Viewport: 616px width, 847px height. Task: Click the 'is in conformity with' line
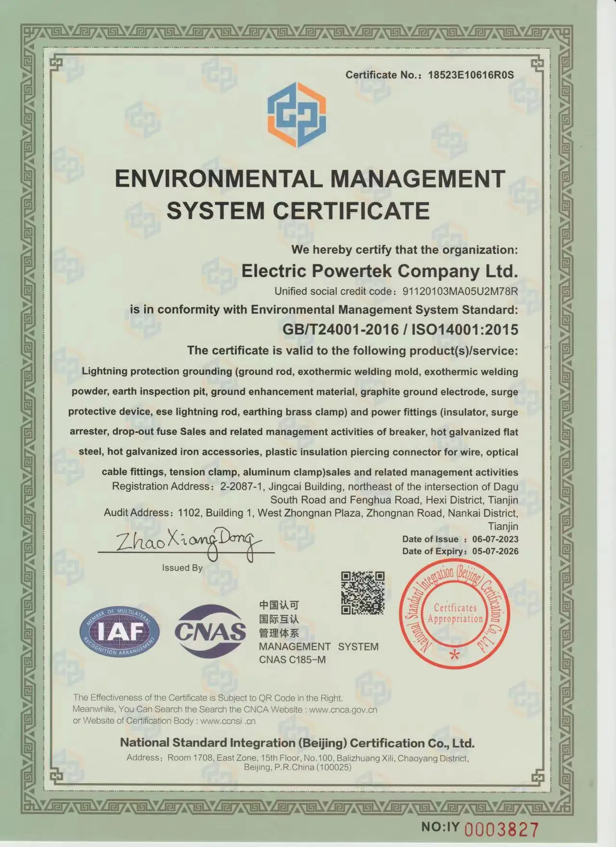324,309
